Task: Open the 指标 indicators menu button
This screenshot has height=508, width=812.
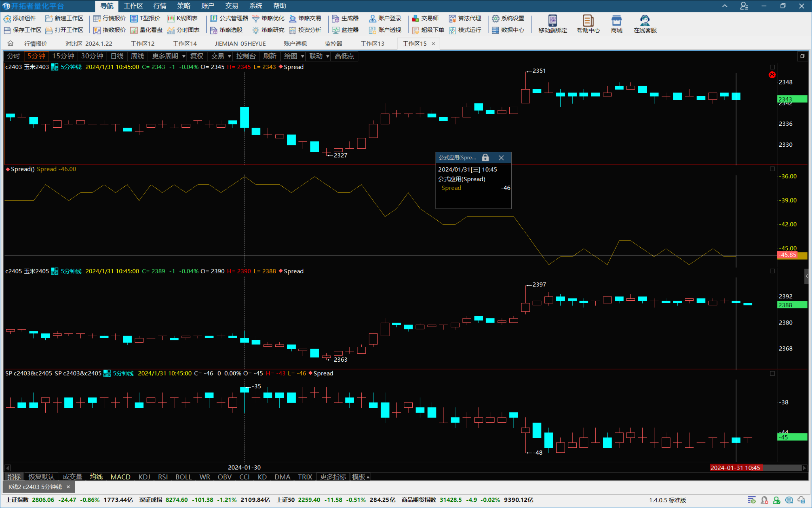Action: coord(14,477)
